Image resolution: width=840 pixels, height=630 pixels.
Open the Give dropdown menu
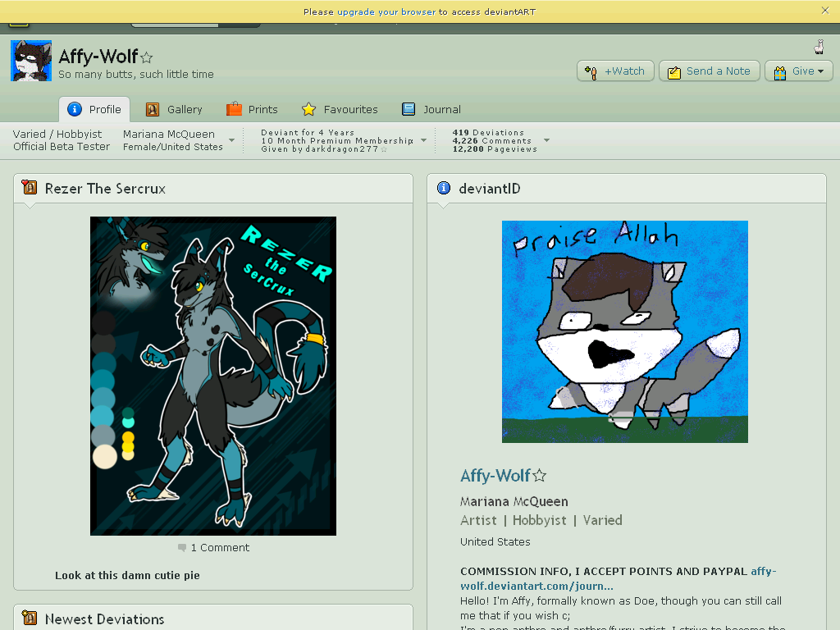pyautogui.click(x=798, y=71)
